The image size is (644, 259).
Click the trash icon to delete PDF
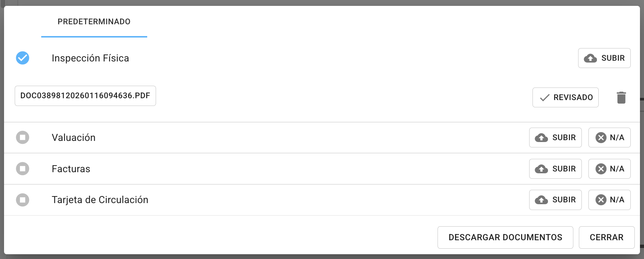tap(621, 97)
